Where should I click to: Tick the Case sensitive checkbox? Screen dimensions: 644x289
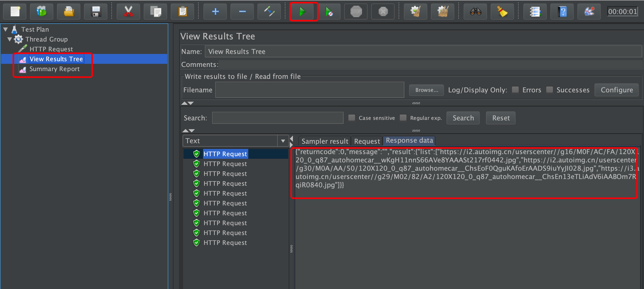click(352, 118)
